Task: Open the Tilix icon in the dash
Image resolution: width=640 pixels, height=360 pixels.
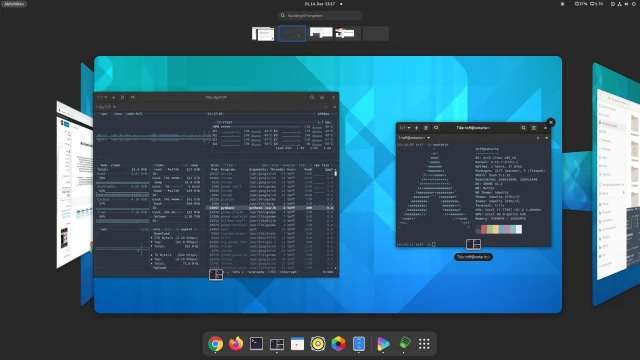Action: [x=277, y=344]
